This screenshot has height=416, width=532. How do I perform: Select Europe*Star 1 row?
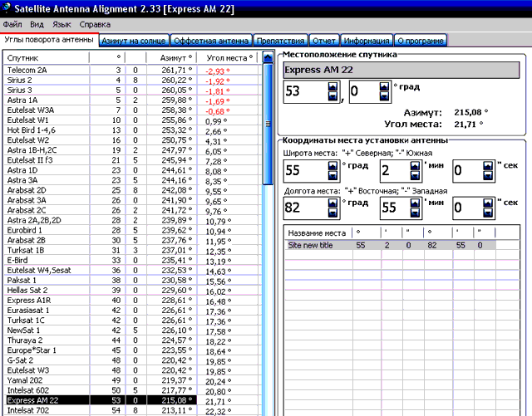coord(132,350)
